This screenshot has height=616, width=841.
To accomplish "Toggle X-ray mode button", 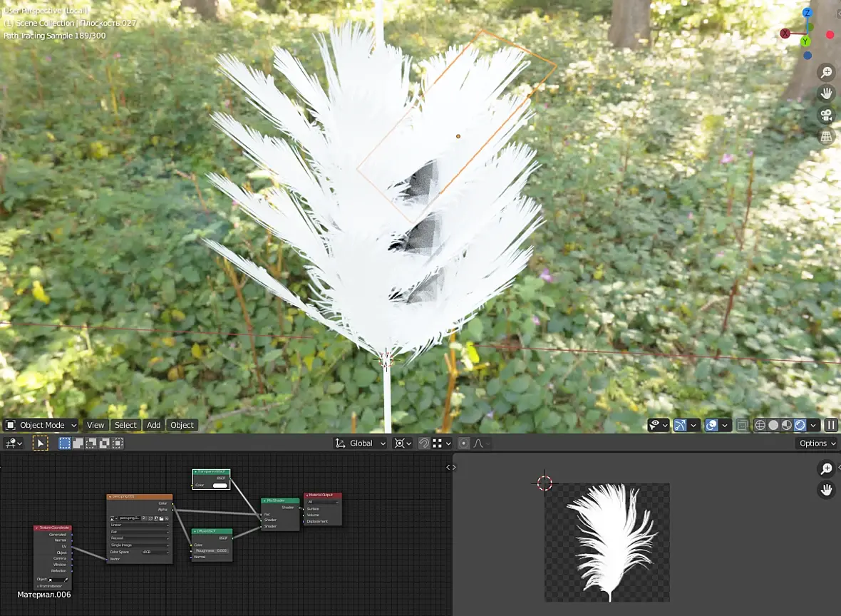I will (x=743, y=425).
